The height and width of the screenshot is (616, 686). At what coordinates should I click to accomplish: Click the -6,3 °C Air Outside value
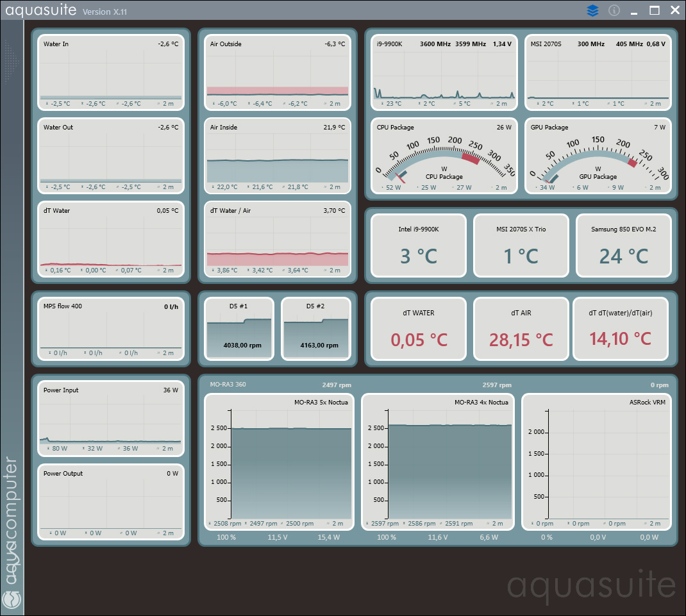335,44
